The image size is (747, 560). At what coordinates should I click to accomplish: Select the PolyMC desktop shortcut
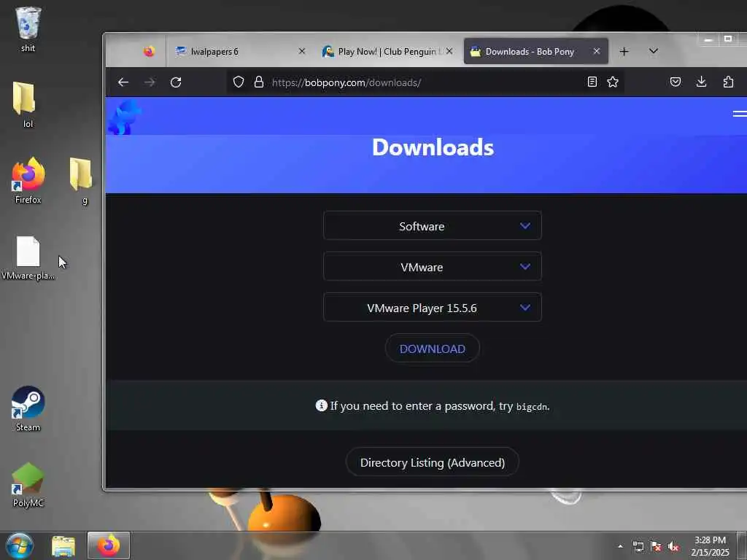point(28,485)
